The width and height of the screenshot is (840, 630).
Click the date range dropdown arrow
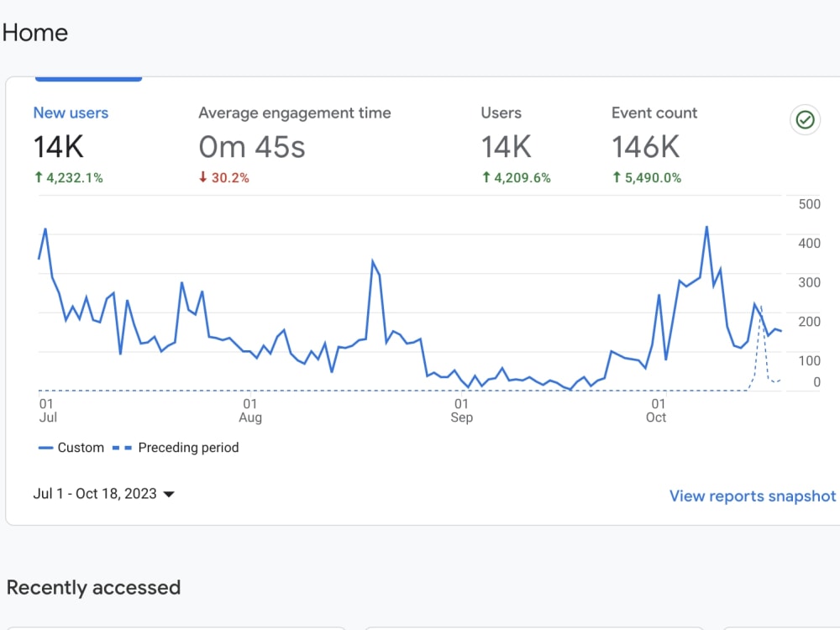(169, 494)
